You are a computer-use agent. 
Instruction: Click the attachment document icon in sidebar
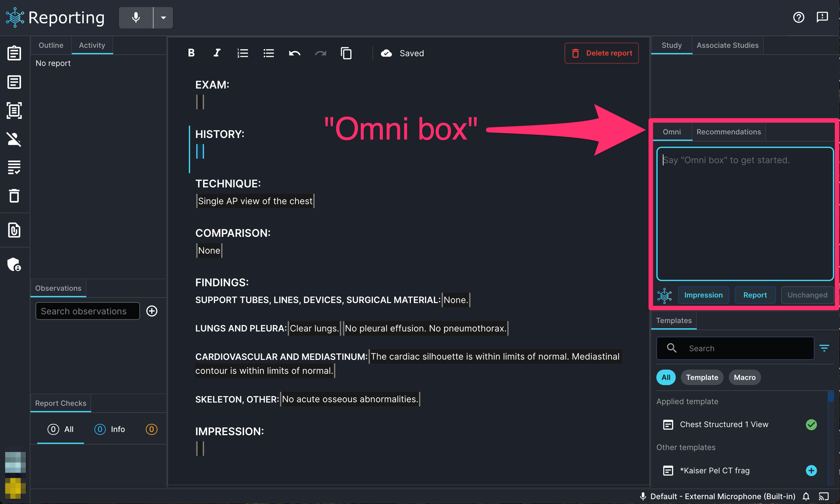pyautogui.click(x=14, y=230)
